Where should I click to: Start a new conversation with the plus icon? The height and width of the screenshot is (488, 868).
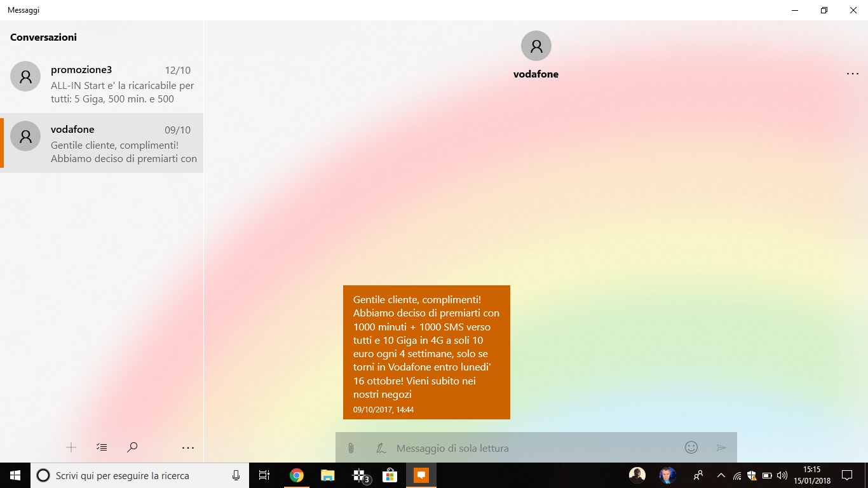[x=71, y=447]
